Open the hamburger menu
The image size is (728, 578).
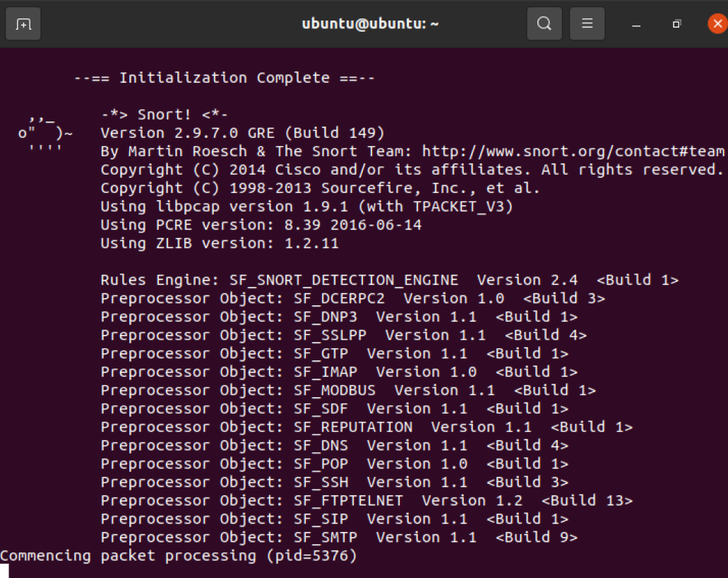[x=587, y=24]
